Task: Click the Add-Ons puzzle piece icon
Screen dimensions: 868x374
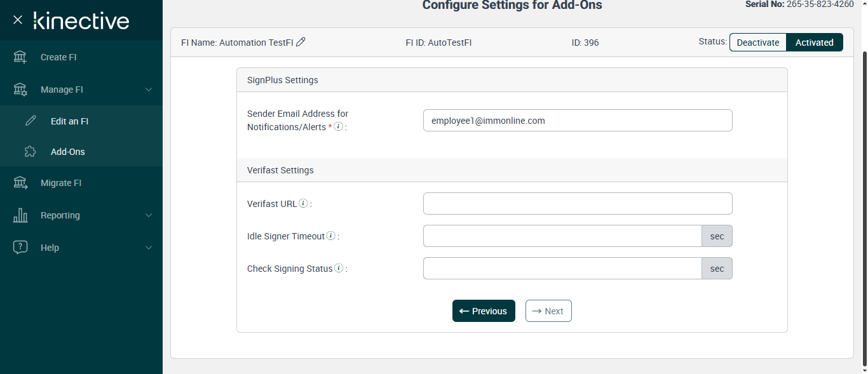Action: (30, 152)
